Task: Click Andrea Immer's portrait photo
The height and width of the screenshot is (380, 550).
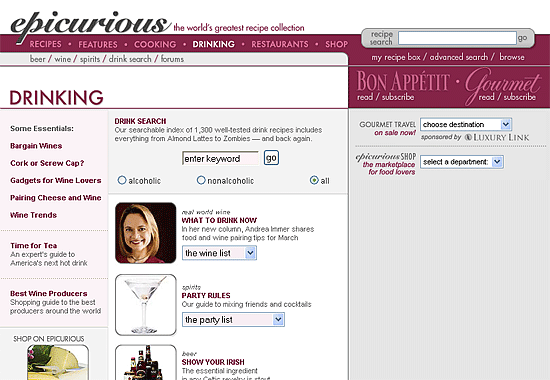Action: pos(146,233)
